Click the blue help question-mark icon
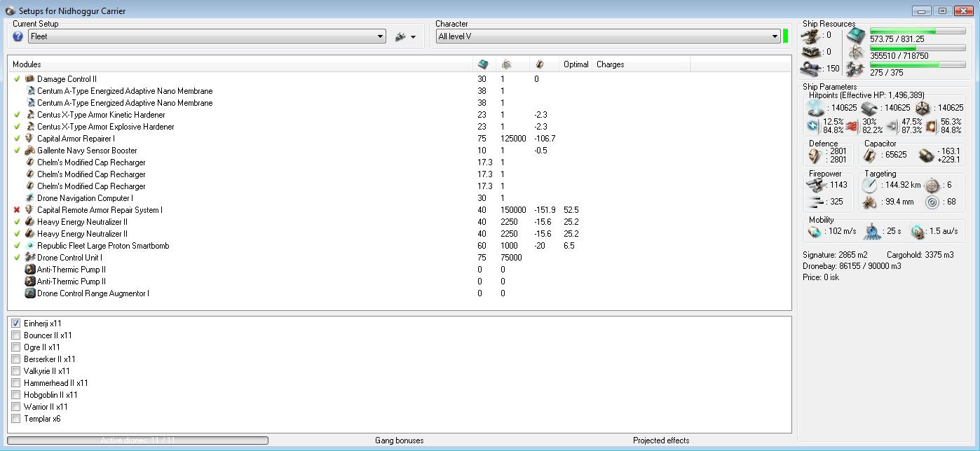 pyautogui.click(x=18, y=36)
